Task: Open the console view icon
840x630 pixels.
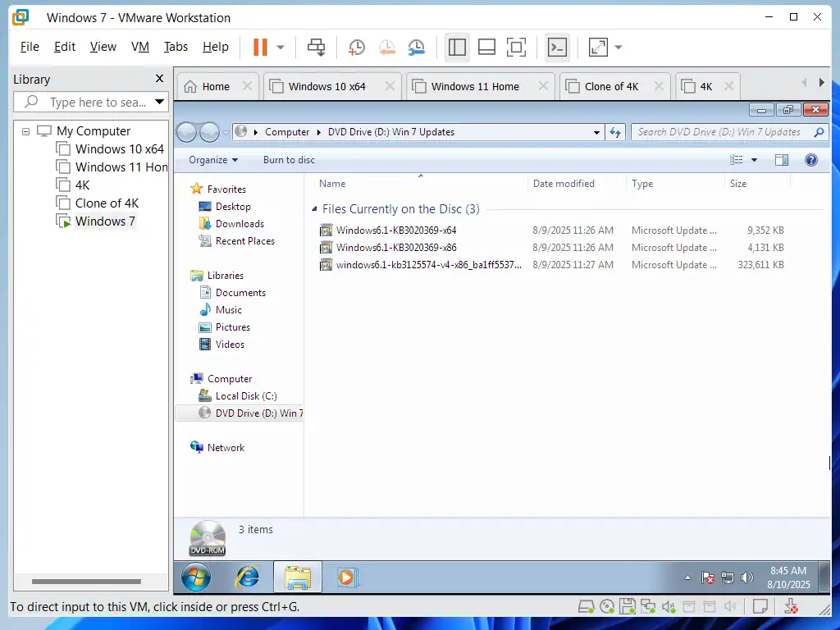Action: [557, 47]
